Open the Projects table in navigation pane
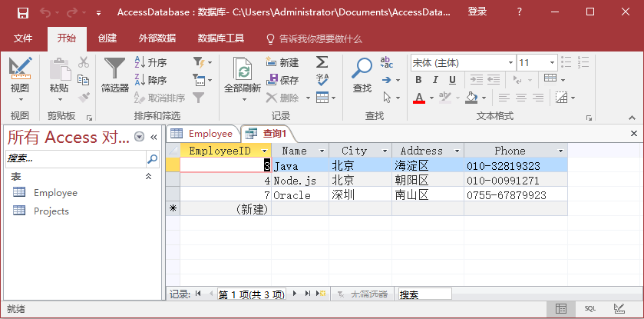Image resolution: width=644 pixels, height=319 pixels. click(x=51, y=211)
